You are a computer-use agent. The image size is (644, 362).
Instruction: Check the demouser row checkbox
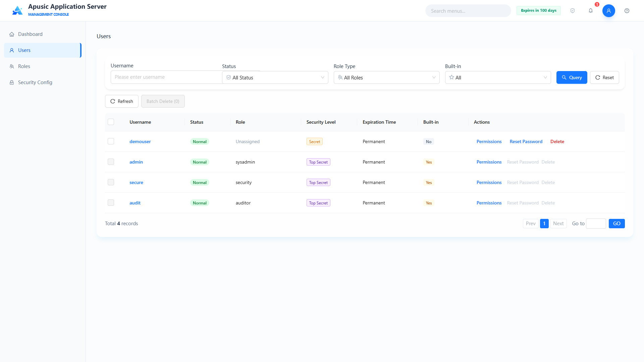click(111, 141)
